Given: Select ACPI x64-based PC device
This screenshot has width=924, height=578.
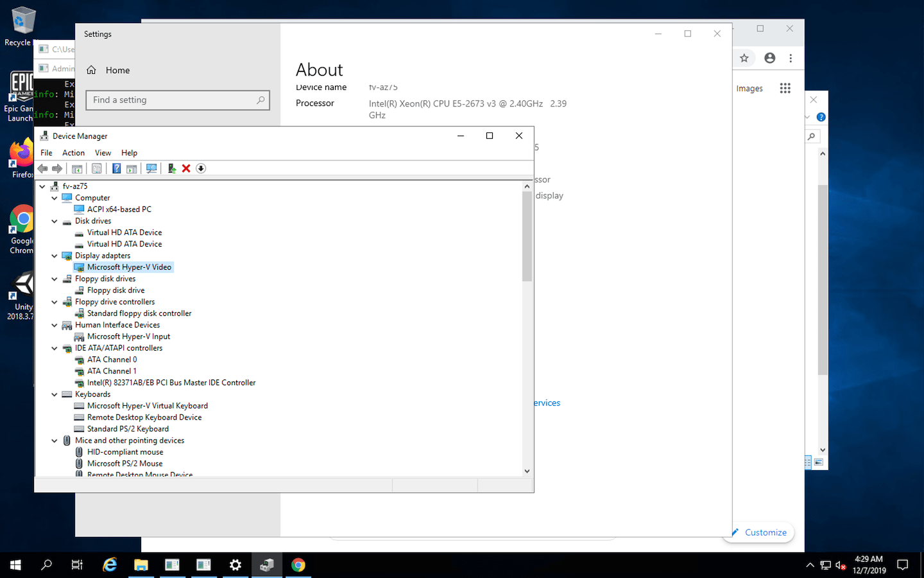Looking at the screenshot, I should [x=119, y=209].
